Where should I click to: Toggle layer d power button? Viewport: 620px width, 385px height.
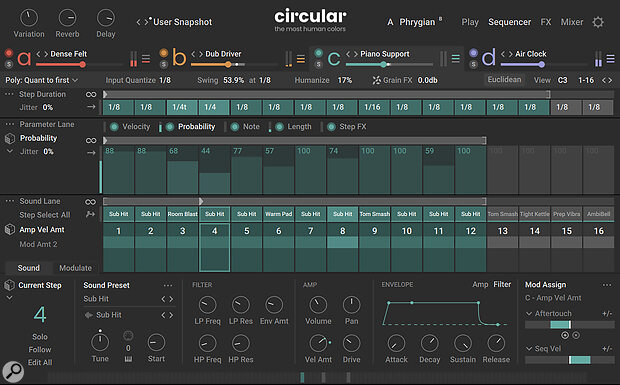(473, 53)
